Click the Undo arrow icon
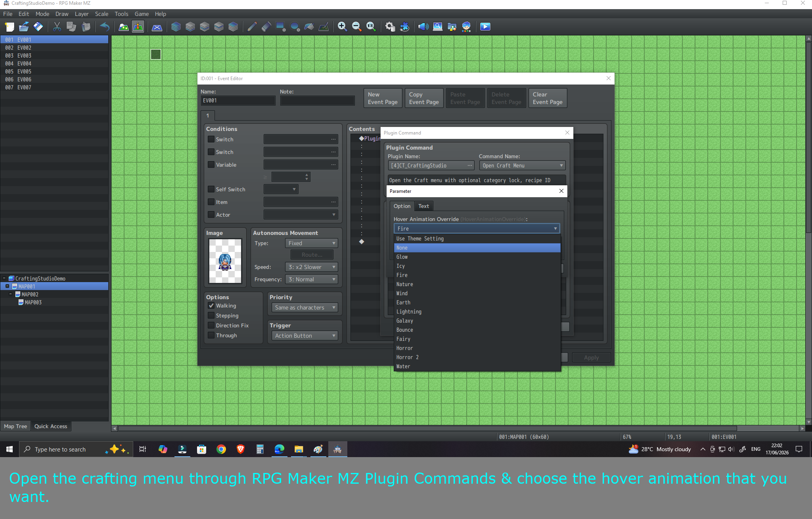The image size is (812, 519). (x=105, y=27)
